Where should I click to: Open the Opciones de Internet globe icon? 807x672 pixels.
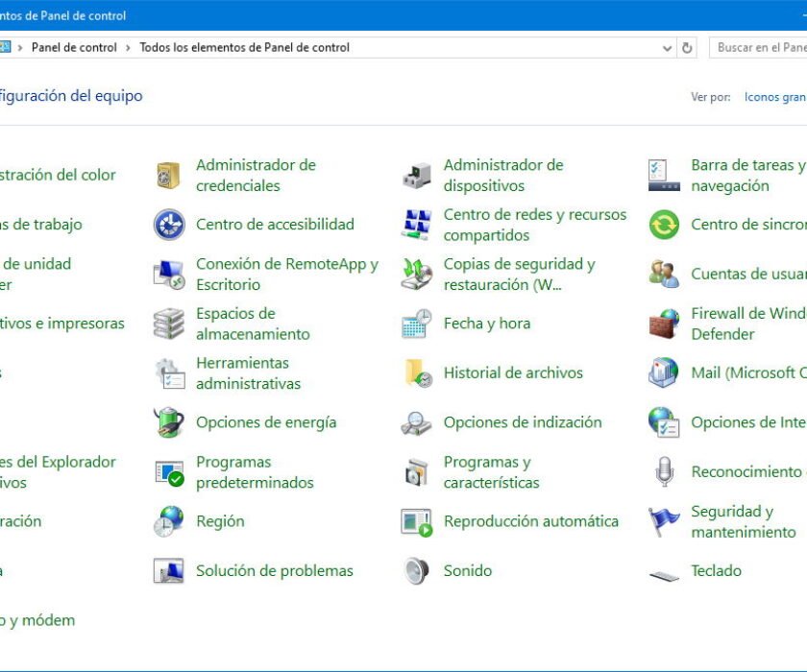coord(664,422)
